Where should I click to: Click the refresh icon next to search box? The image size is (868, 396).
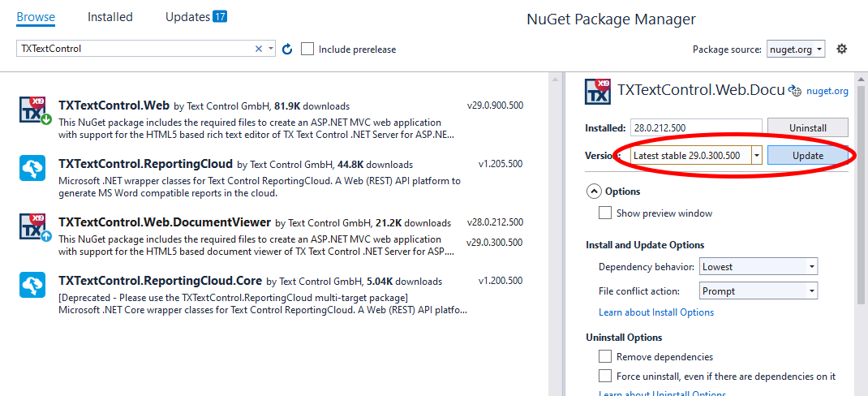(286, 49)
